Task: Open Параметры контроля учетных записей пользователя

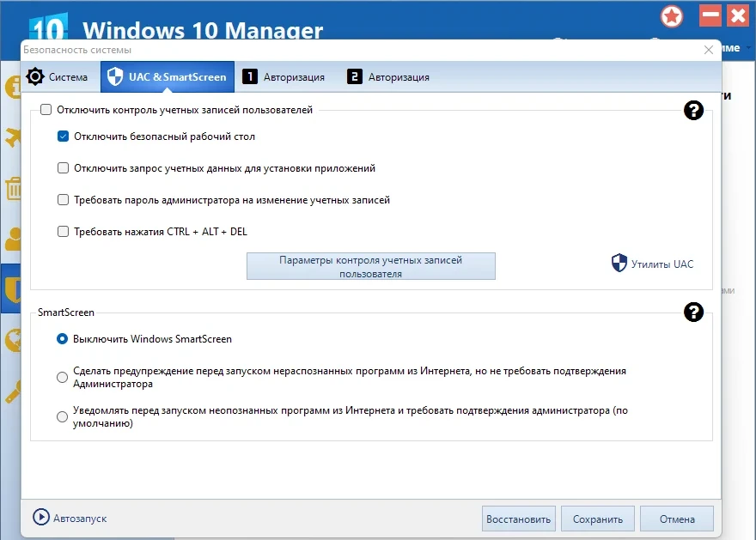Action: [x=371, y=266]
